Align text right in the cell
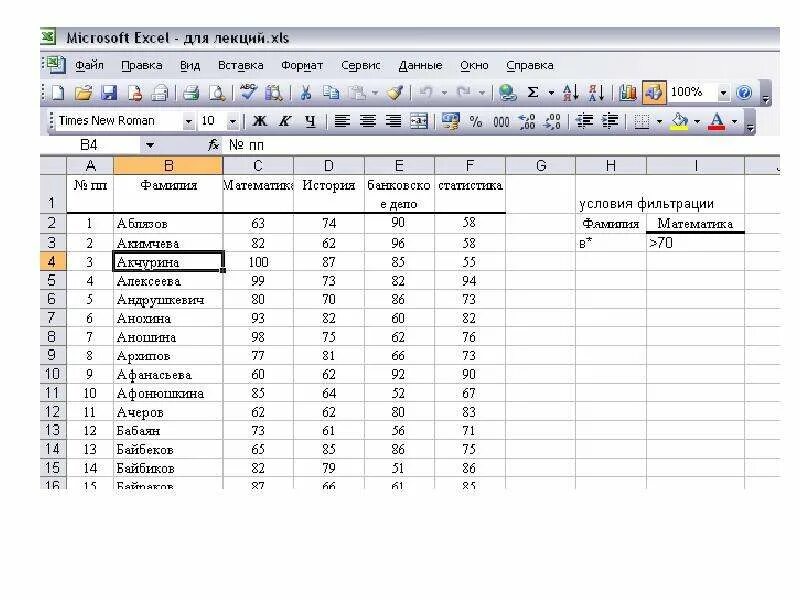 393,121
